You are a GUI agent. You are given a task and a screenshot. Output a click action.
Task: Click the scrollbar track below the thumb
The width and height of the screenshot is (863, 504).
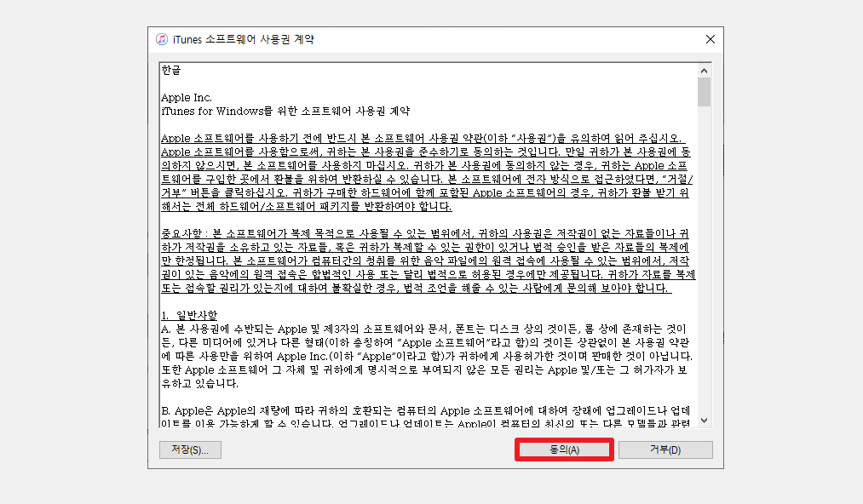pyautogui.click(x=704, y=260)
